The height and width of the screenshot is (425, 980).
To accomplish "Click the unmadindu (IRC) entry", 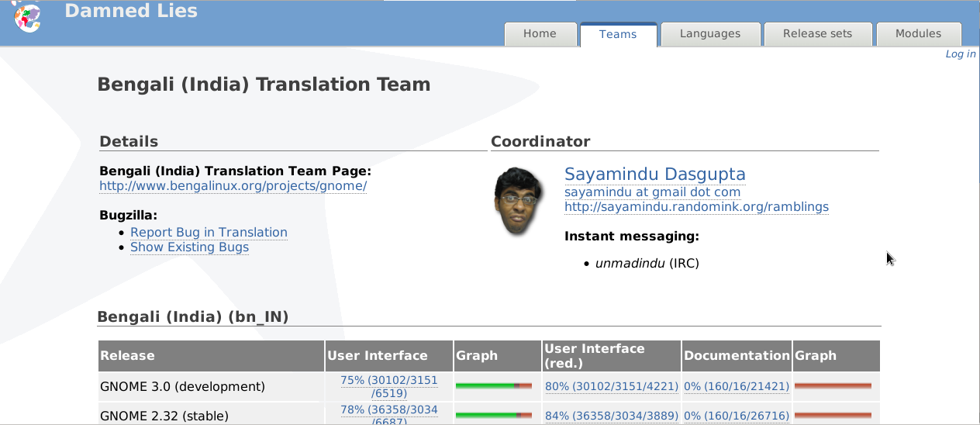I will coord(647,263).
